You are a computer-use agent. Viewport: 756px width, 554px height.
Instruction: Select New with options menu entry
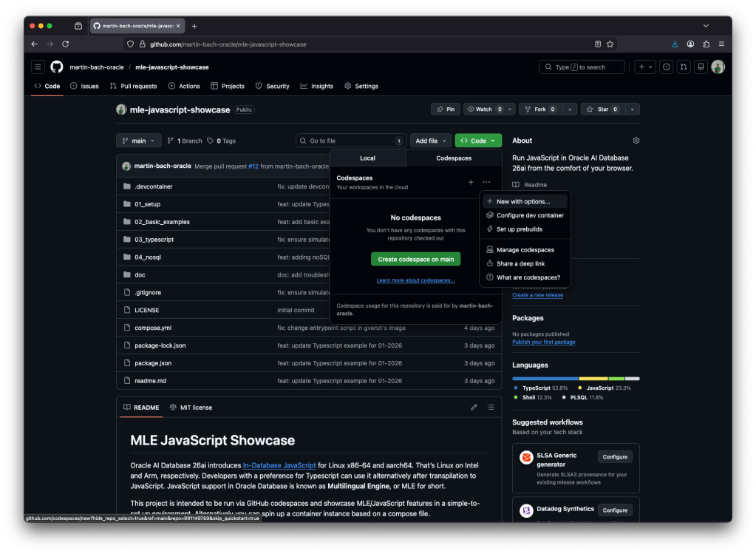click(522, 201)
